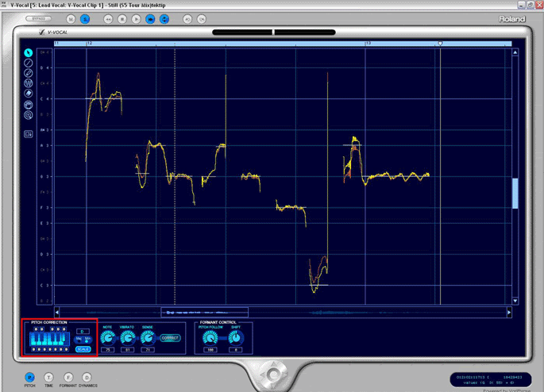544x392 pixels.
Task: Toggle the blue S solo button
Action: 85,19
